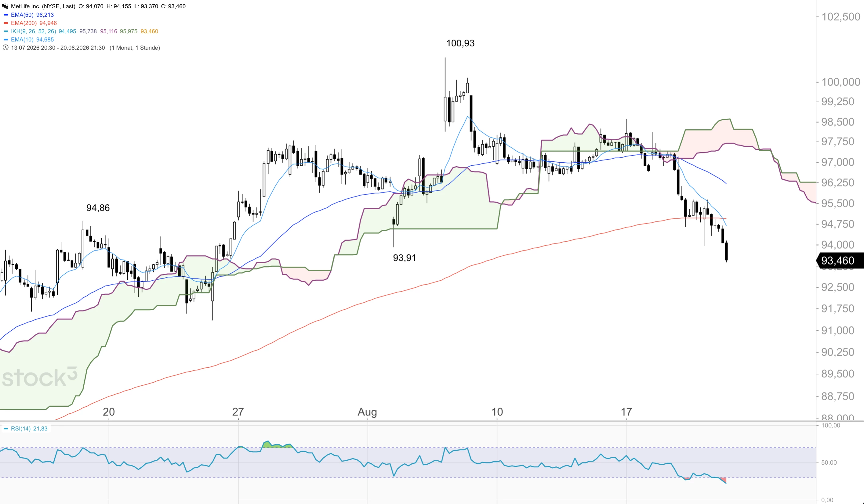Viewport: 864px width, 504px height.
Task: Click the IKH value 95,738
Action: (x=88, y=31)
